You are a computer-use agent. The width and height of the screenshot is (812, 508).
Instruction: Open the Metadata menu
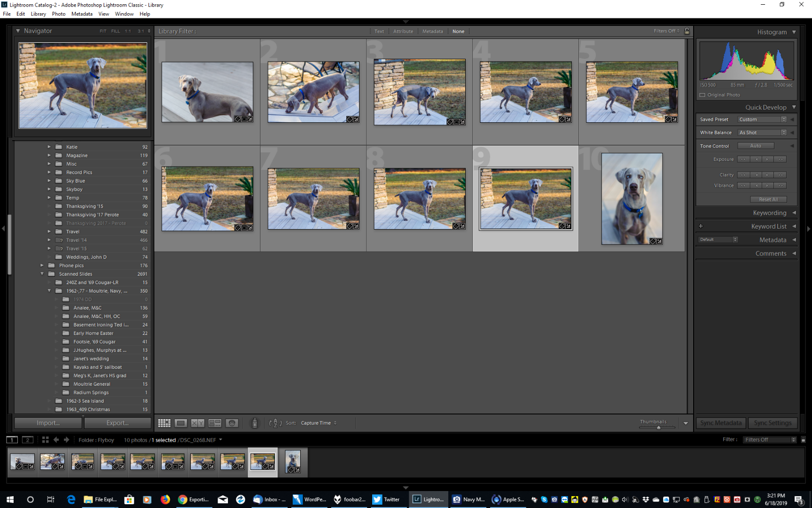[x=82, y=14]
